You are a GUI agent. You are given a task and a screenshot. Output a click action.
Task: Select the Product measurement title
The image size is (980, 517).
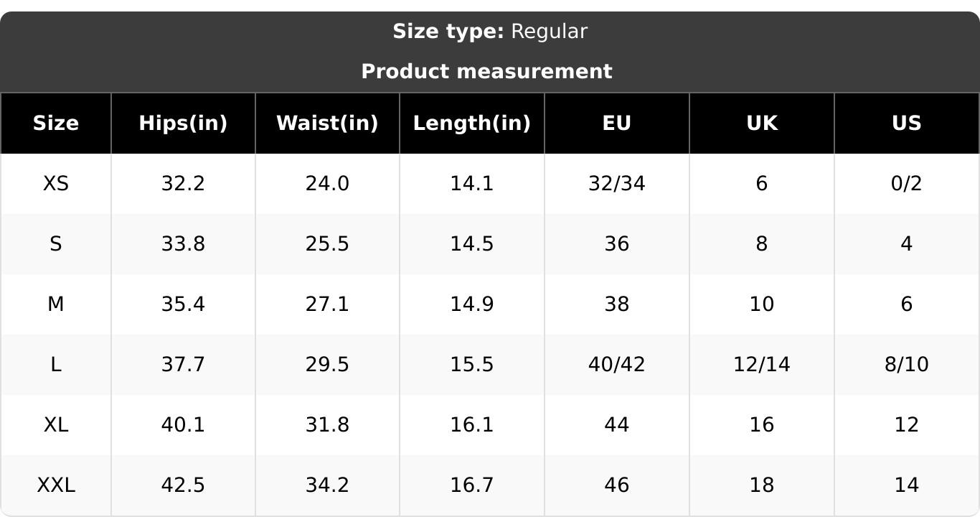click(x=486, y=72)
